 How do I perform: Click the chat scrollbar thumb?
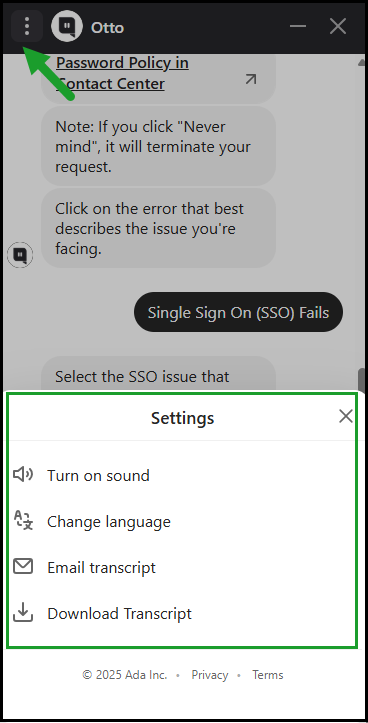point(361,380)
